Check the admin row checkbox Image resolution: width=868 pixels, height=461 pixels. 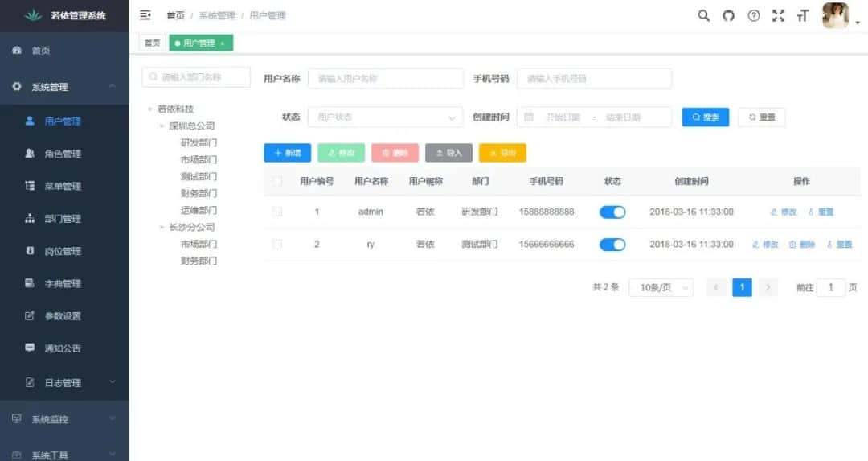point(277,212)
